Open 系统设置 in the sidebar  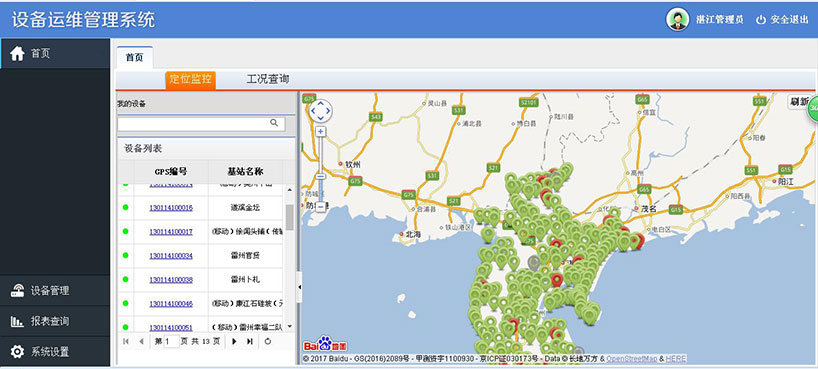[x=55, y=351]
